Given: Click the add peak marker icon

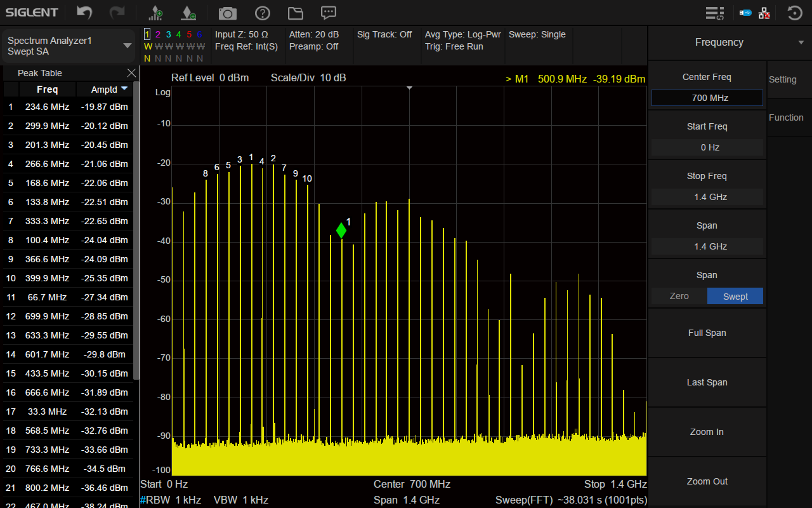Looking at the screenshot, I should click(x=155, y=13).
